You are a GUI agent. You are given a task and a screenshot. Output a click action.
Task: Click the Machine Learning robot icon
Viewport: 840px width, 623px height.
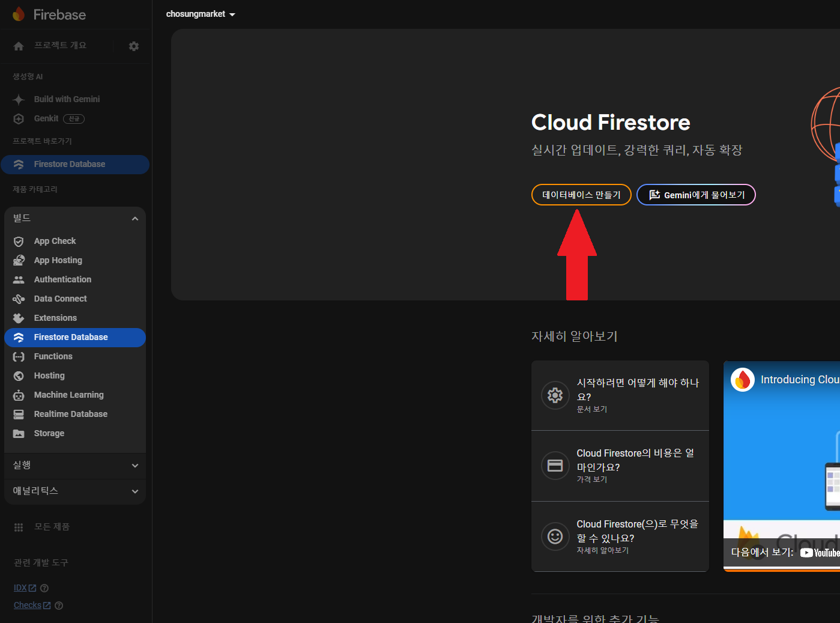19,395
